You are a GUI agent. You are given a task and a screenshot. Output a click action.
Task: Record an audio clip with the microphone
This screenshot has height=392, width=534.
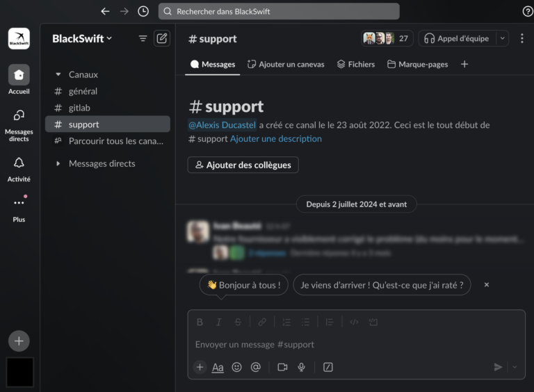click(301, 367)
